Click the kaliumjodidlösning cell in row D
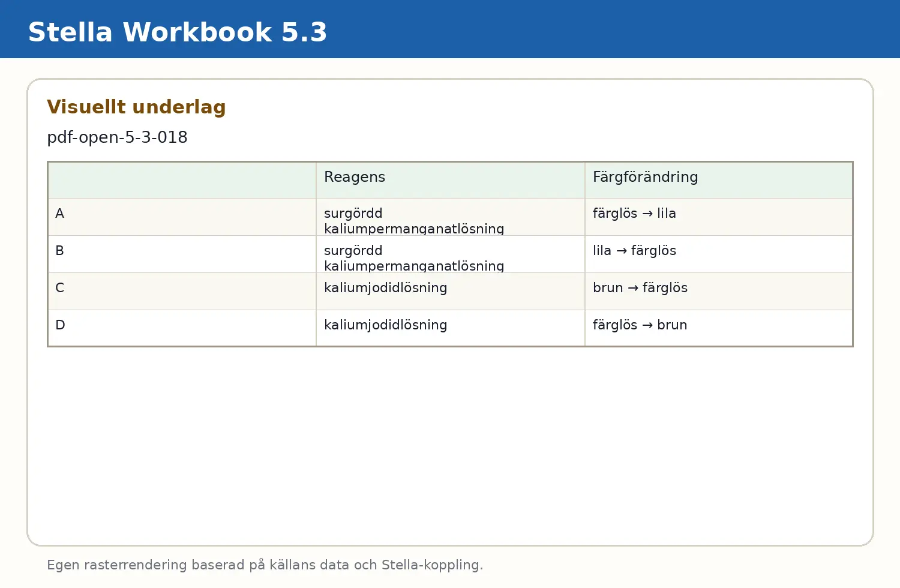 click(451, 328)
